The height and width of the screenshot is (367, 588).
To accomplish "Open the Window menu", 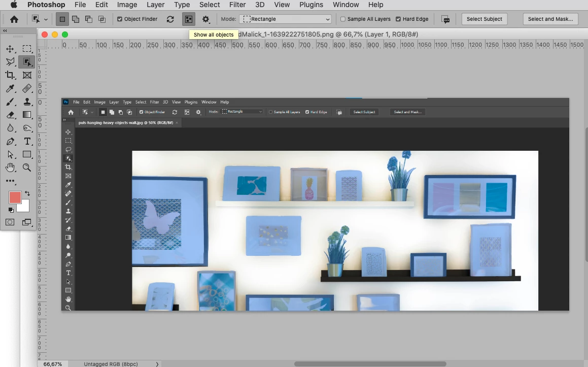I will (346, 5).
